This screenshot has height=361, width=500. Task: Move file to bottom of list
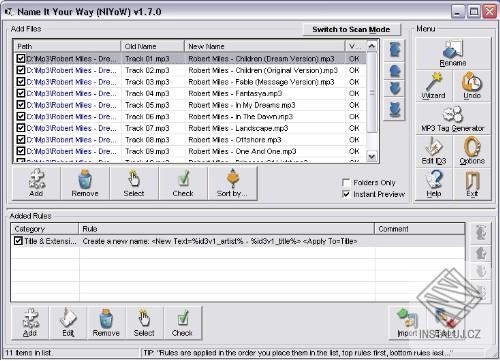pos(395,109)
